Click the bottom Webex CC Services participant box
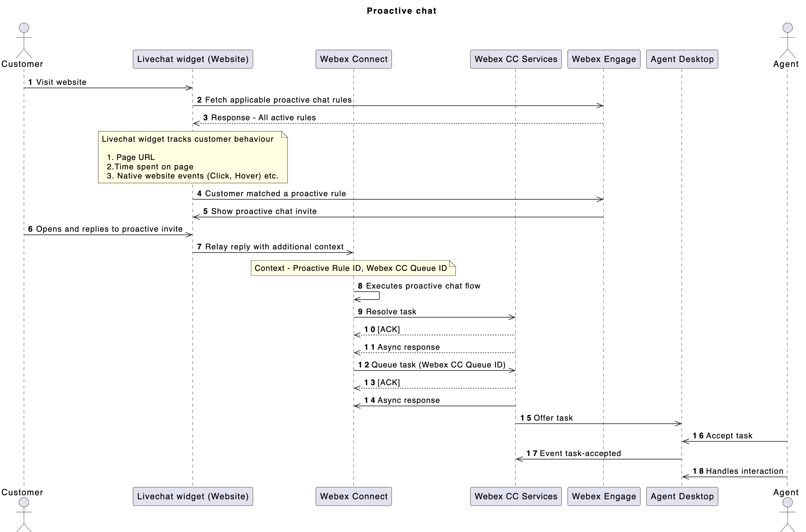Screen dimensions: 806x532 click(516, 496)
